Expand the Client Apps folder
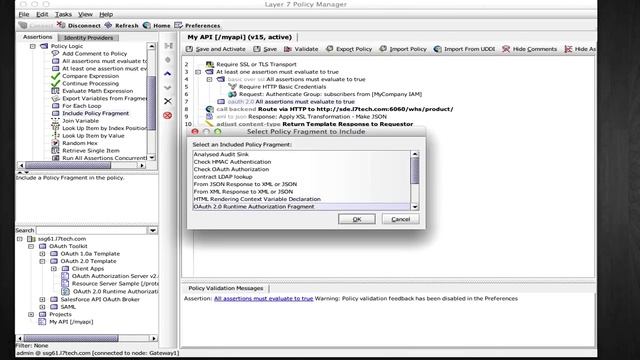 click(x=54, y=269)
